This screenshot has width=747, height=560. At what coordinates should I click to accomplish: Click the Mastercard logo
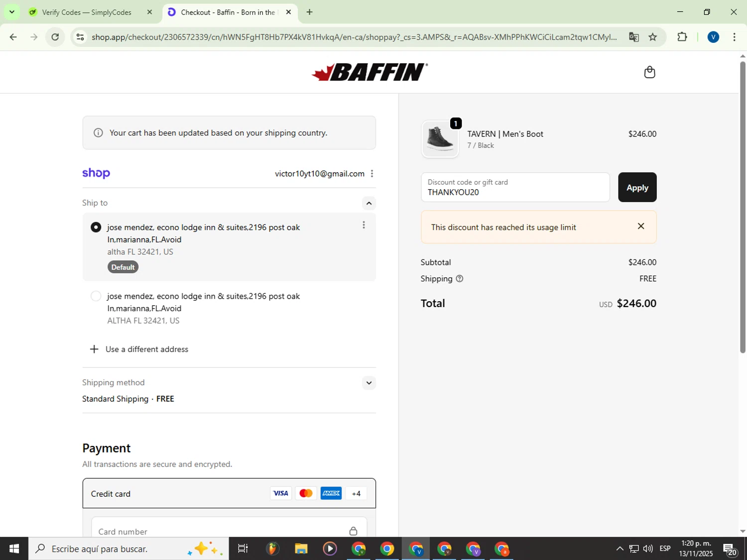click(x=306, y=493)
